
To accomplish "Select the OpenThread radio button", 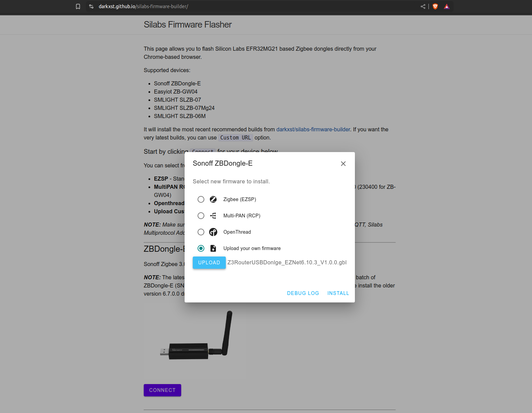I will tap(201, 232).
